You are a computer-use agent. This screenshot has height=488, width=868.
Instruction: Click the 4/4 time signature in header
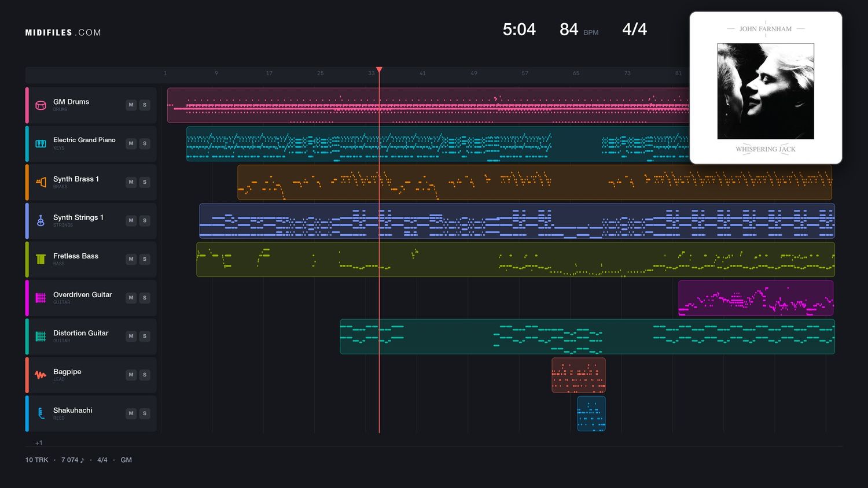pyautogui.click(x=634, y=29)
